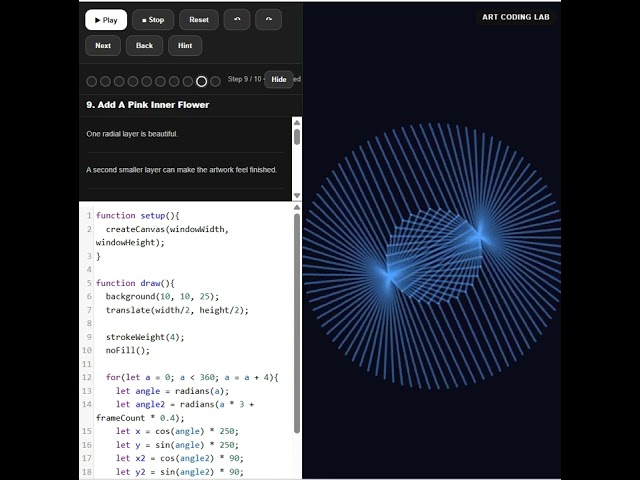Select highlighted step 9 progress dot
The width and height of the screenshot is (640, 480).
tap(202, 82)
